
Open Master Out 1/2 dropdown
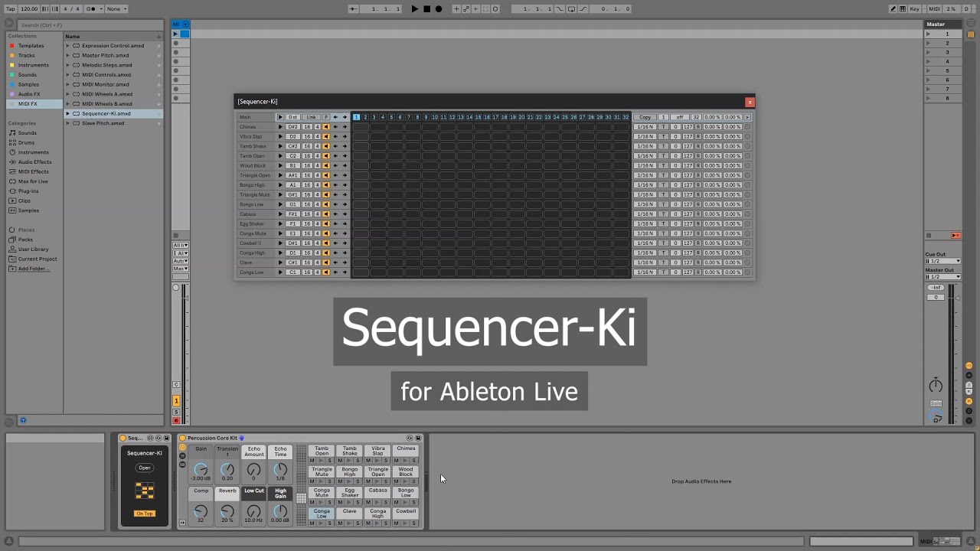coord(943,277)
